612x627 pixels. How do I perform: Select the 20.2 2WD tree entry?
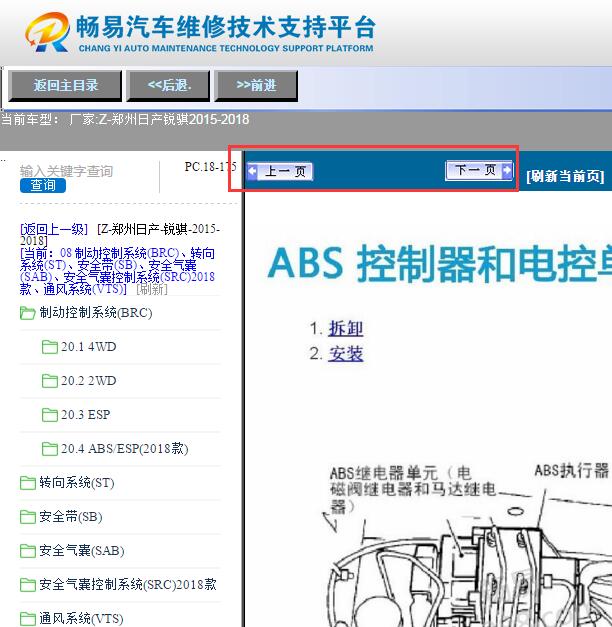88,381
